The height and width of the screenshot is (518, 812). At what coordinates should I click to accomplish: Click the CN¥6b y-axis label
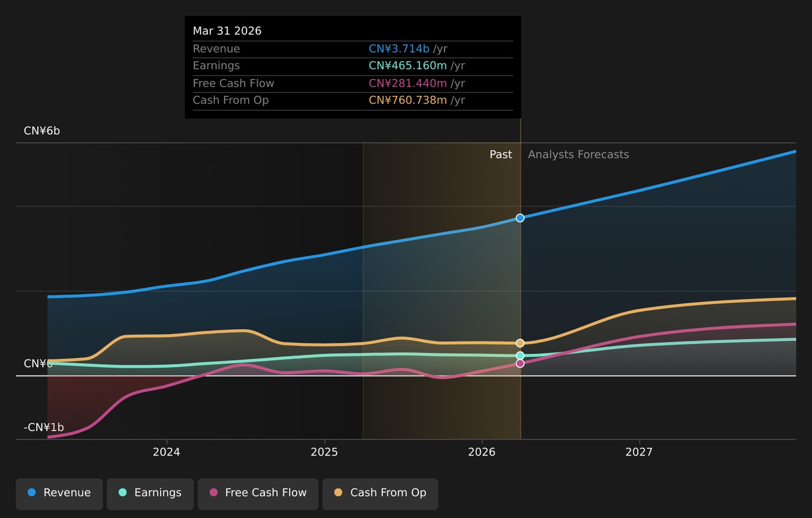coord(42,131)
